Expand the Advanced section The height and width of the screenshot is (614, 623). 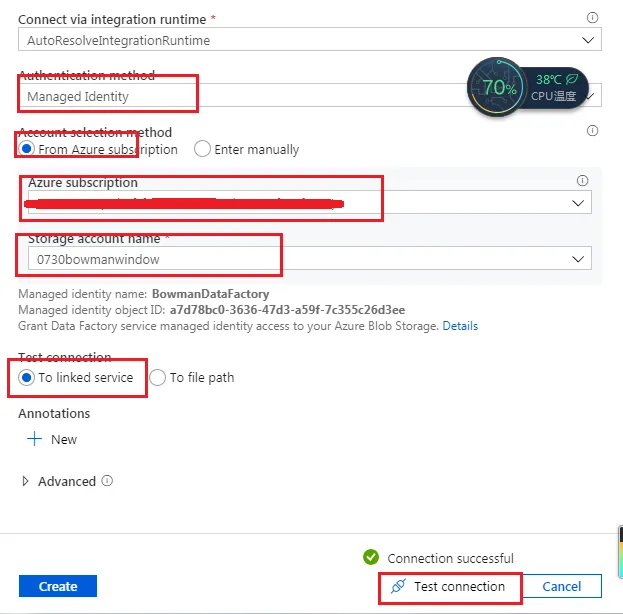(26, 481)
